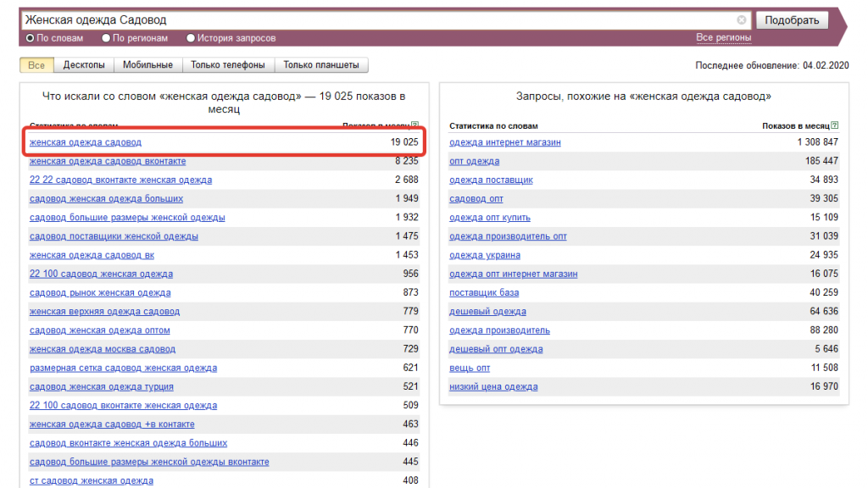868x488 pixels.
Task: Open link дешевый одежда
Action: tap(487, 312)
